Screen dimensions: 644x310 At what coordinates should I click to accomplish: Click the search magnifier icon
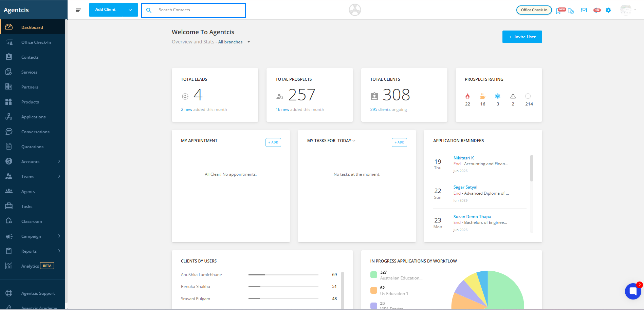pyautogui.click(x=149, y=10)
